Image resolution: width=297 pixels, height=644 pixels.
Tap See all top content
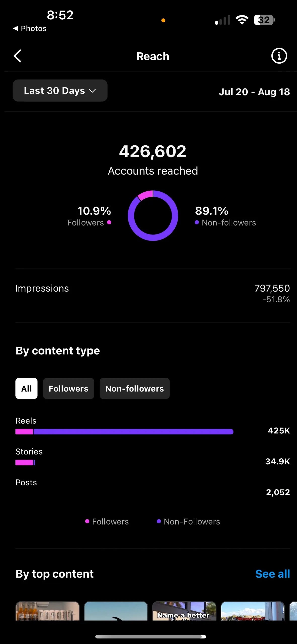pyautogui.click(x=272, y=574)
